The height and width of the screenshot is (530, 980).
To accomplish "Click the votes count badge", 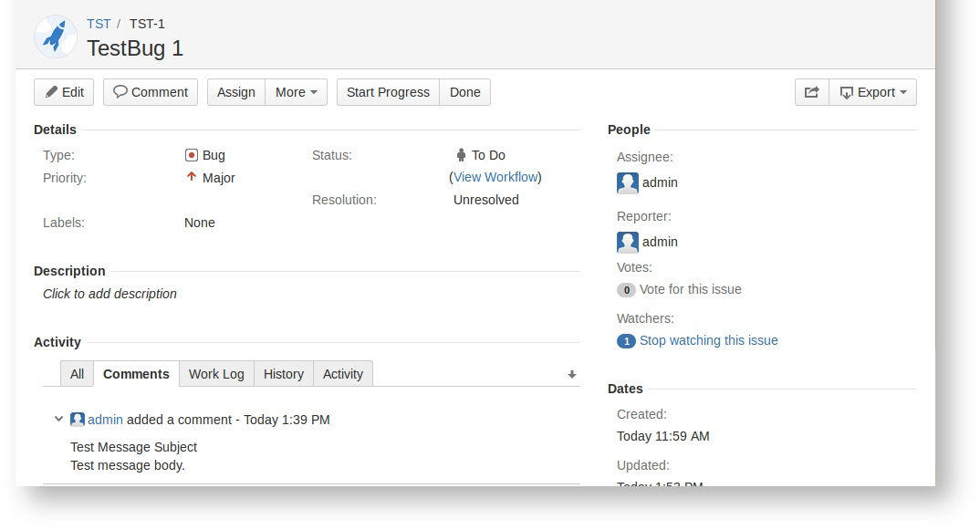I will (626, 289).
